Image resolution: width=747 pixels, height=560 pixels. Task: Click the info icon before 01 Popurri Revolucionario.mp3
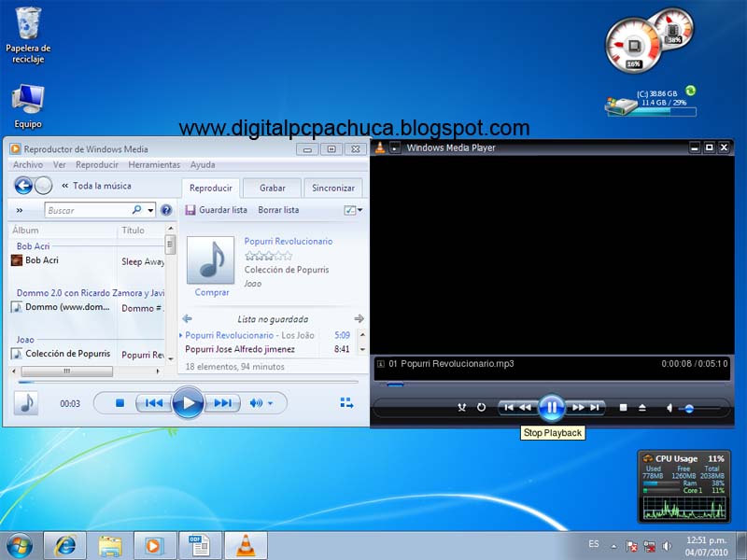pos(381,364)
